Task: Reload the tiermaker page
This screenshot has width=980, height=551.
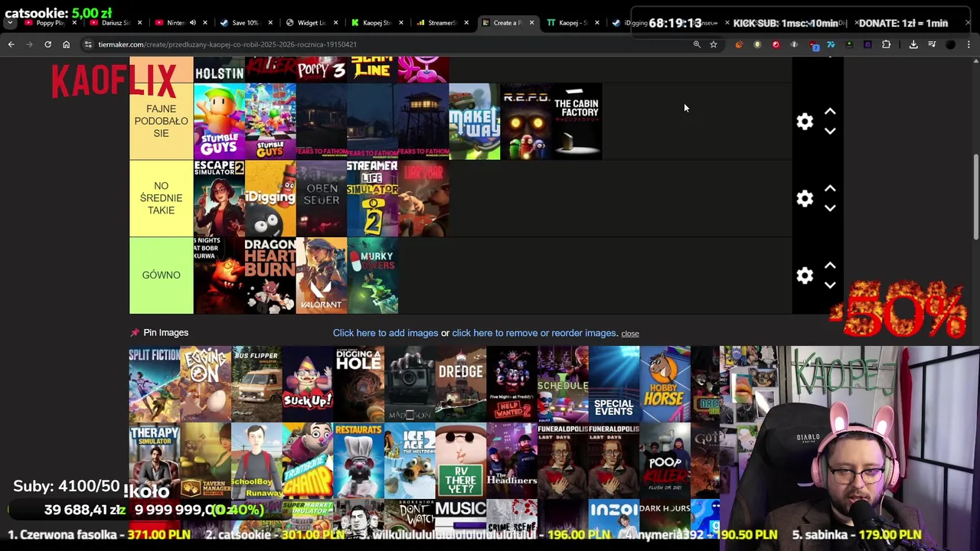Action: 47,44
